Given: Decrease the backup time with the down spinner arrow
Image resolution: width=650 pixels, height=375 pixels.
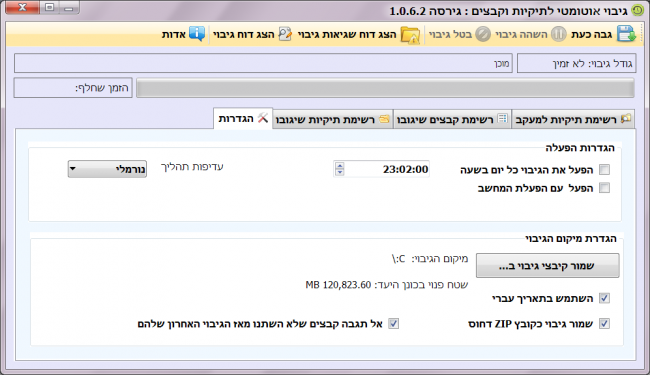Looking at the screenshot, I should (x=340, y=172).
